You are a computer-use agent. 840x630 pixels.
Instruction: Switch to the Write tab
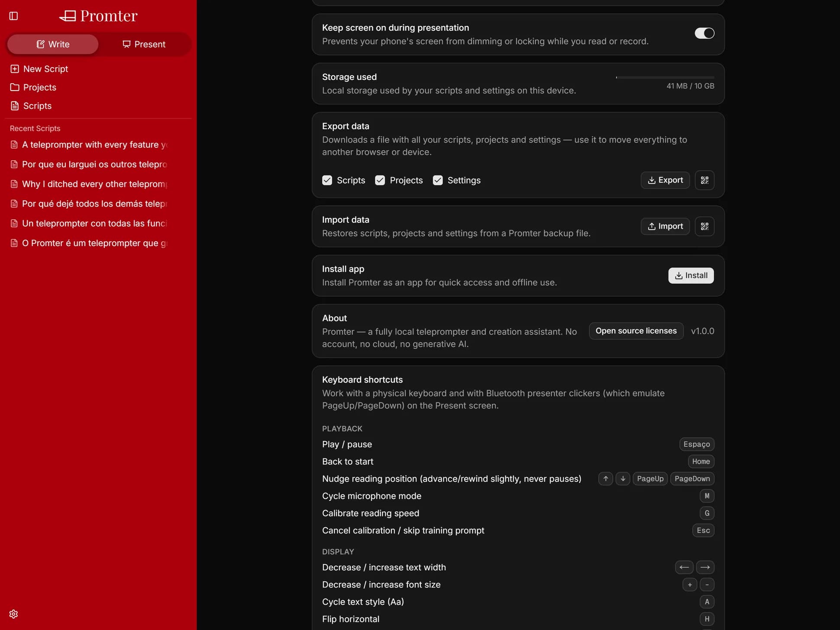coord(53,44)
